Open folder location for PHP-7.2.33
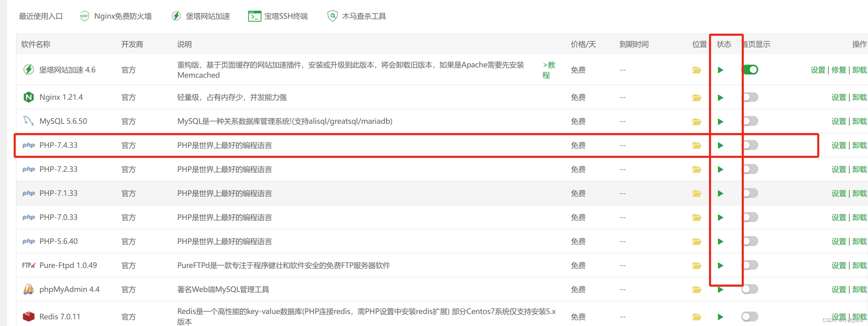This screenshot has width=868, height=326. pos(696,170)
